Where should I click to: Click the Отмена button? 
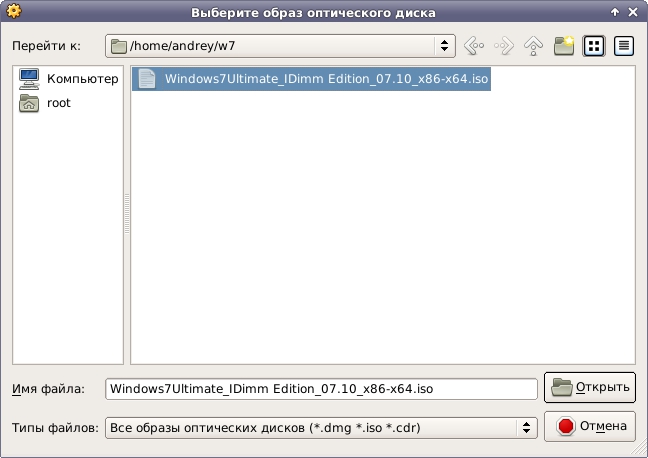pos(590,426)
